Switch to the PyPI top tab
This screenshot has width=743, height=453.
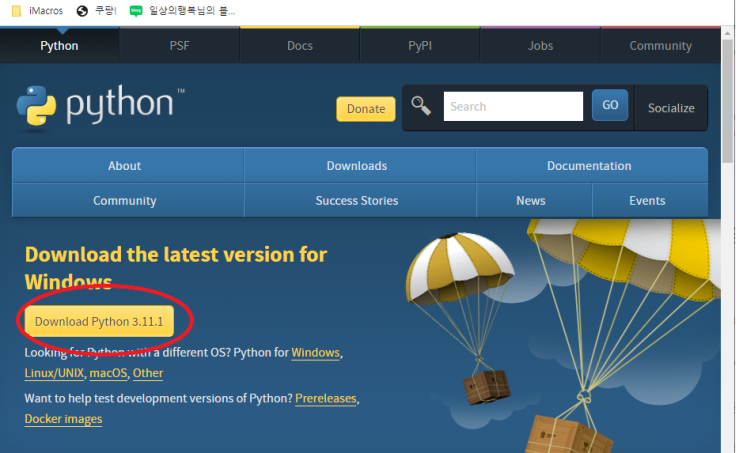point(420,46)
